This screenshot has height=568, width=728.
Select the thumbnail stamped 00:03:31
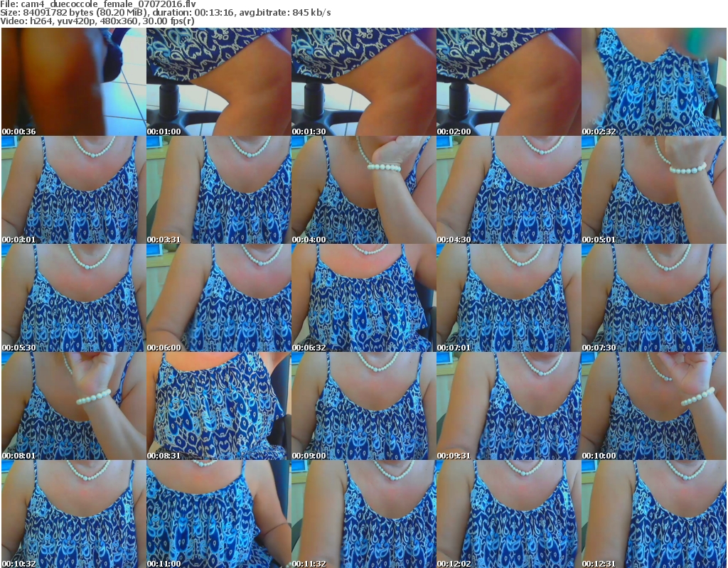coord(219,190)
